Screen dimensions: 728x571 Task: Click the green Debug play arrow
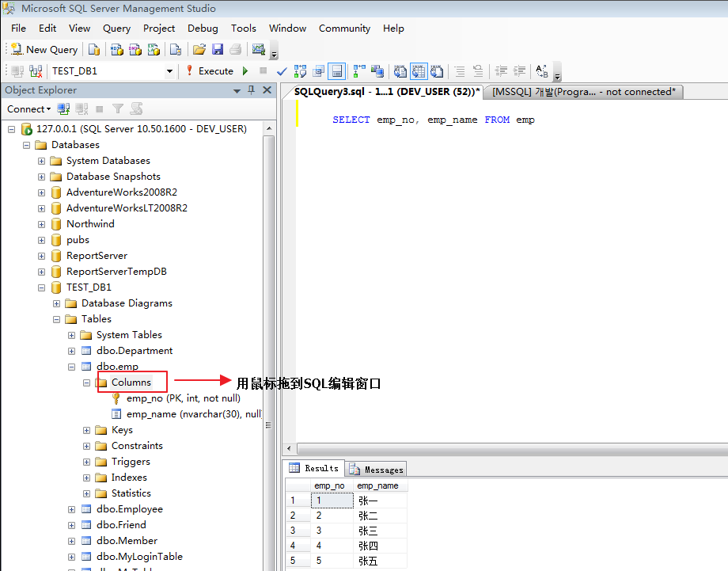click(245, 71)
